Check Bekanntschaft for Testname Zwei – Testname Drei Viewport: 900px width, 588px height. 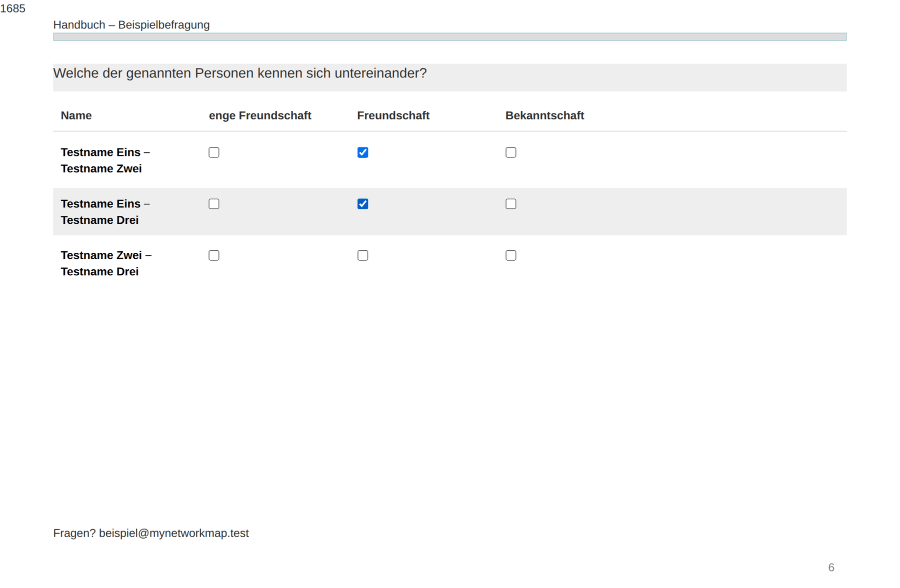click(x=511, y=255)
